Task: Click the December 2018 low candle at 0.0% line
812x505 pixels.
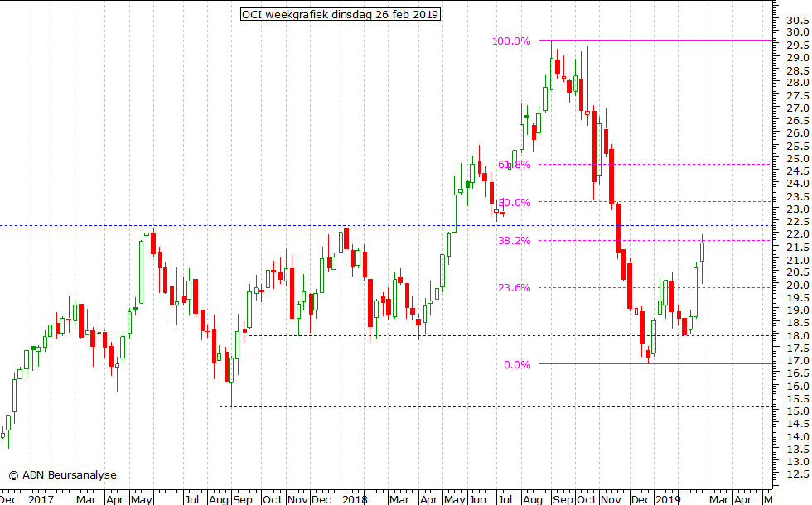Action: 648,354
